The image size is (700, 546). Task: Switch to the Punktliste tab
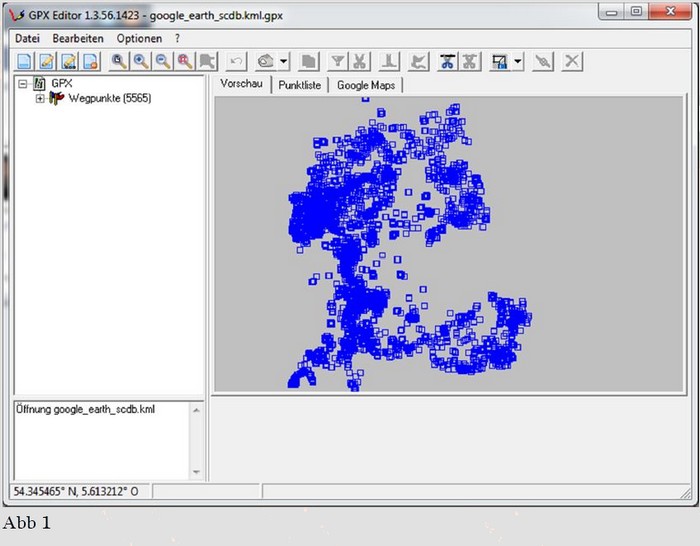pos(300,85)
